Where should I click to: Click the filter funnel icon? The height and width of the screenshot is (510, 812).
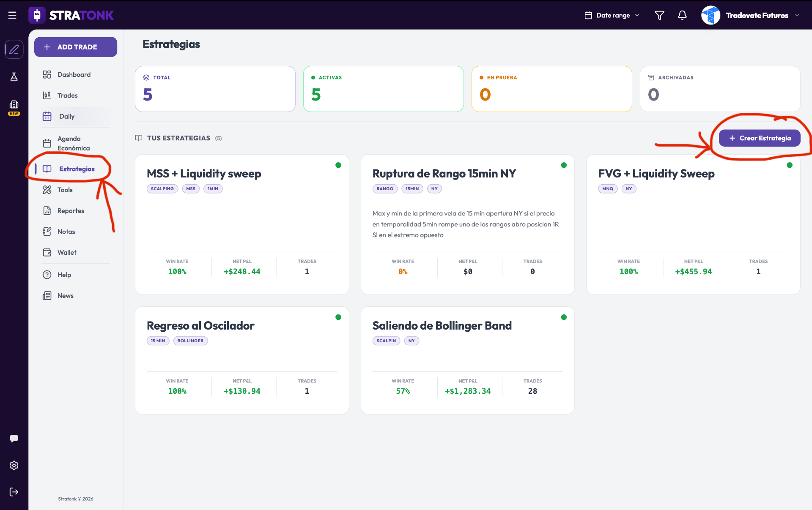click(x=659, y=15)
